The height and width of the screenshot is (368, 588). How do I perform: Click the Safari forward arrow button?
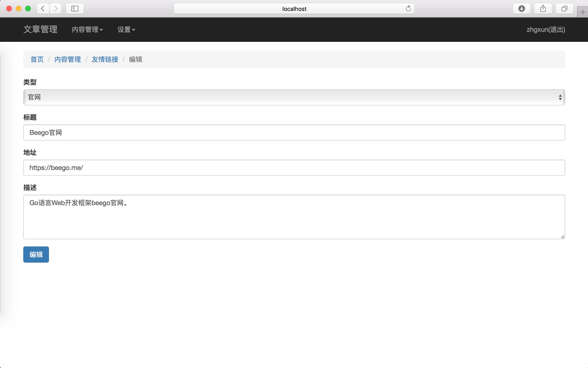[56, 9]
